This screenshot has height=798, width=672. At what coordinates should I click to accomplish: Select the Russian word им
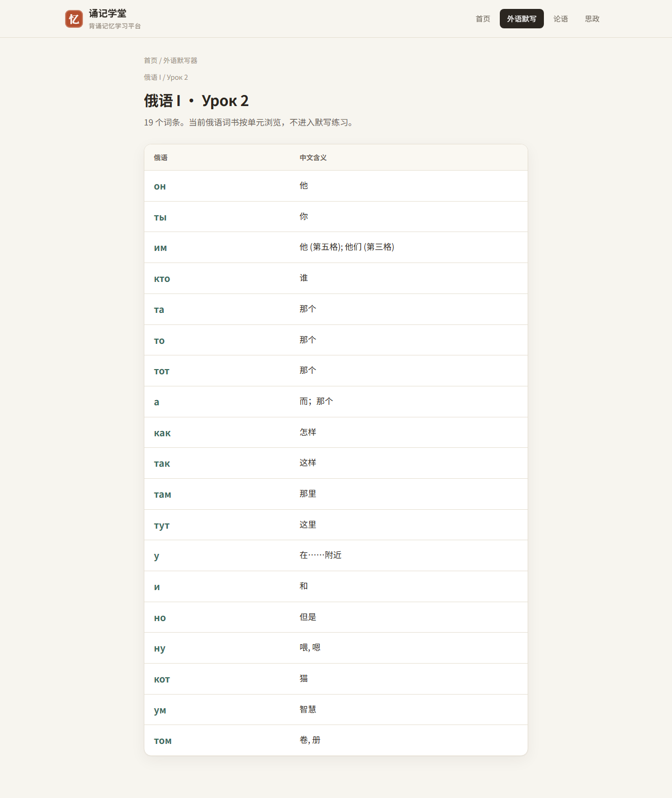click(160, 248)
